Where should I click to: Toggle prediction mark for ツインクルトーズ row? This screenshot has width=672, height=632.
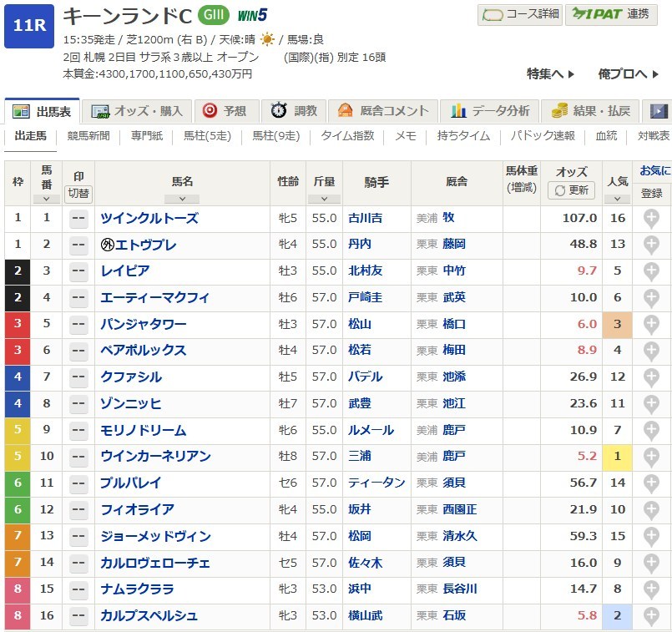(x=78, y=219)
